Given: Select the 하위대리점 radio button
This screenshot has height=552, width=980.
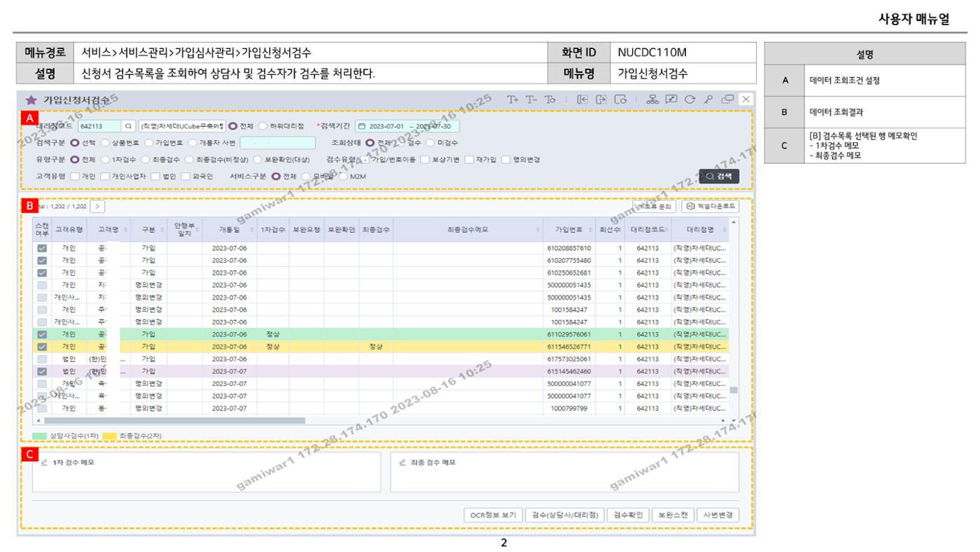Looking at the screenshot, I should (x=263, y=127).
